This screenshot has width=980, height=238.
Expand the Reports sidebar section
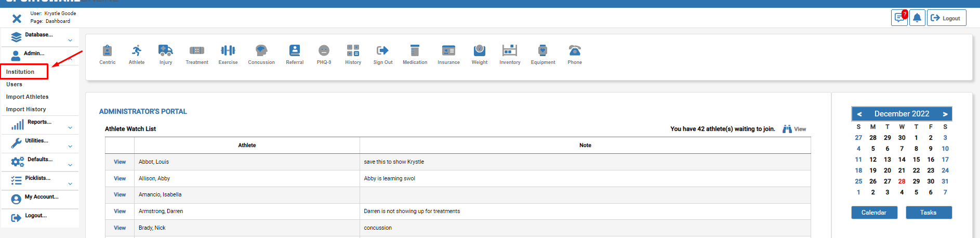39,124
